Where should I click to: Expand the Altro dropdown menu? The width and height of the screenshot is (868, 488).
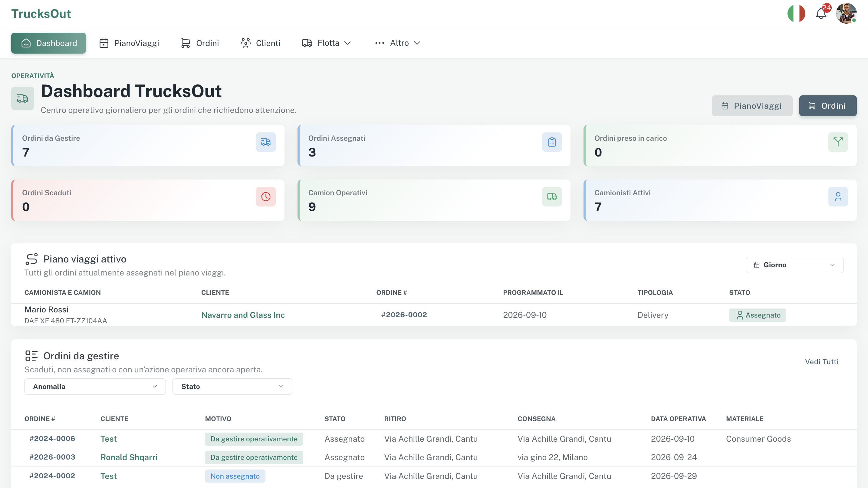click(397, 43)
